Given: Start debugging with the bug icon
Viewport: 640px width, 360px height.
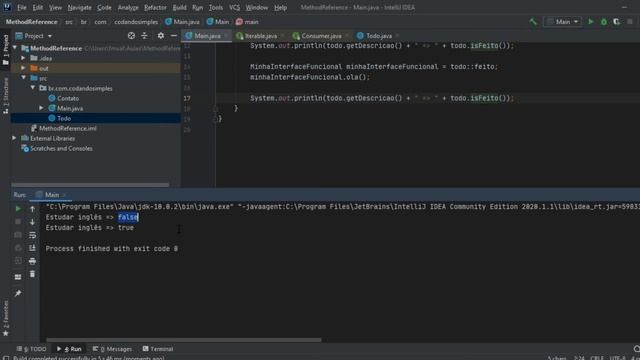Looking at the screenshot, I should tap(604, 22).
